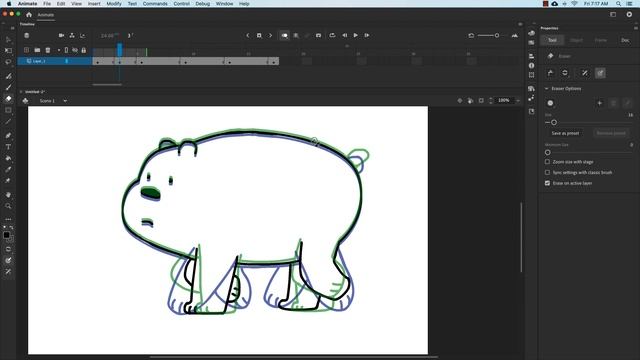Select the Hand tool
This screenshot has width=640, height=360.
[x=8, y=195]
